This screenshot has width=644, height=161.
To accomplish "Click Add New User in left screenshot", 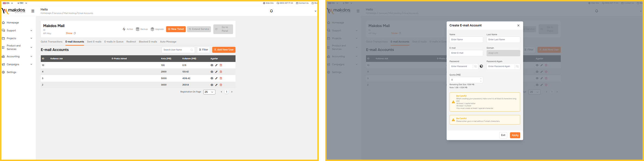I will 224,50.
